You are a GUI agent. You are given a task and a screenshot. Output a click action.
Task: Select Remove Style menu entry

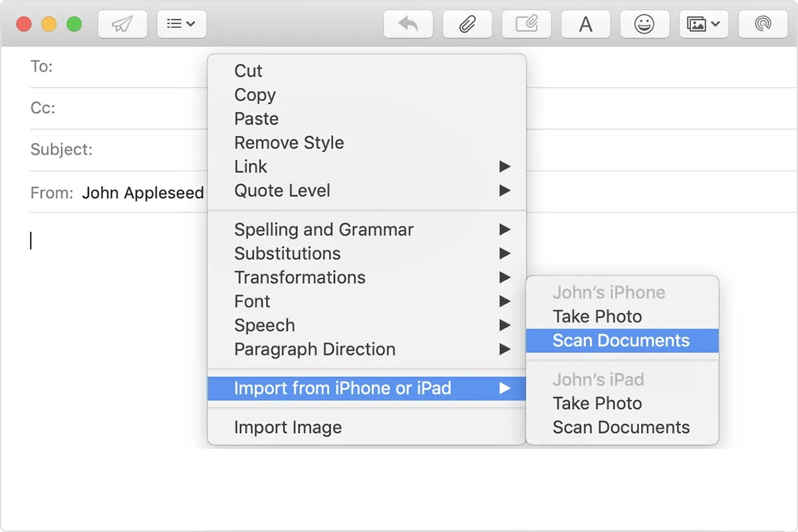point(289,143)
